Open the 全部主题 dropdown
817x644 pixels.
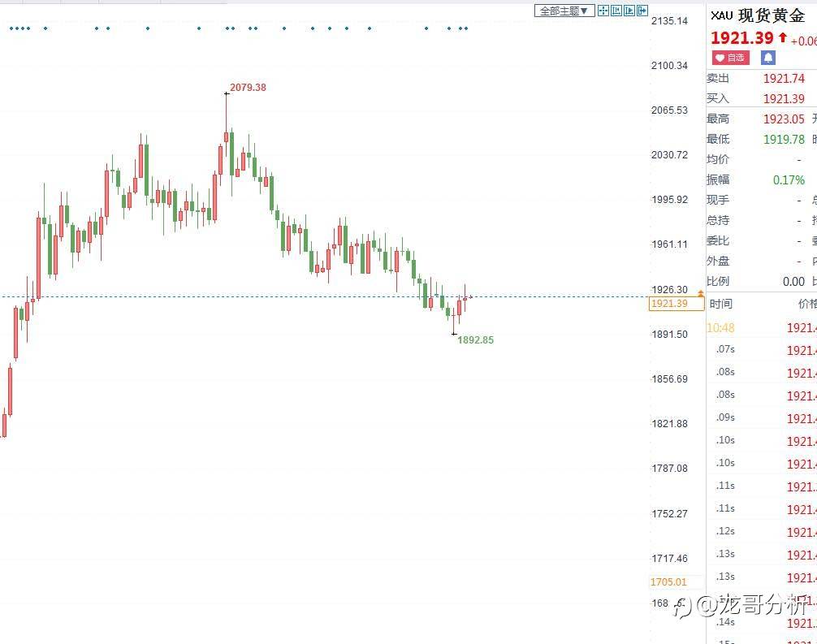pos(564,11)
